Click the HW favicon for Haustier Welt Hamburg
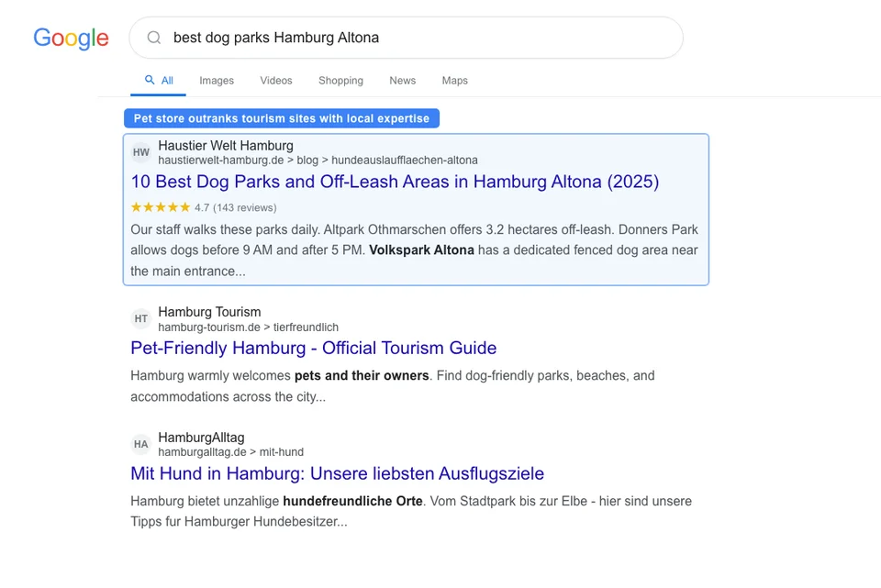Image resolution: width=881 pixels, height=588 pixels. tap(140, 152)
